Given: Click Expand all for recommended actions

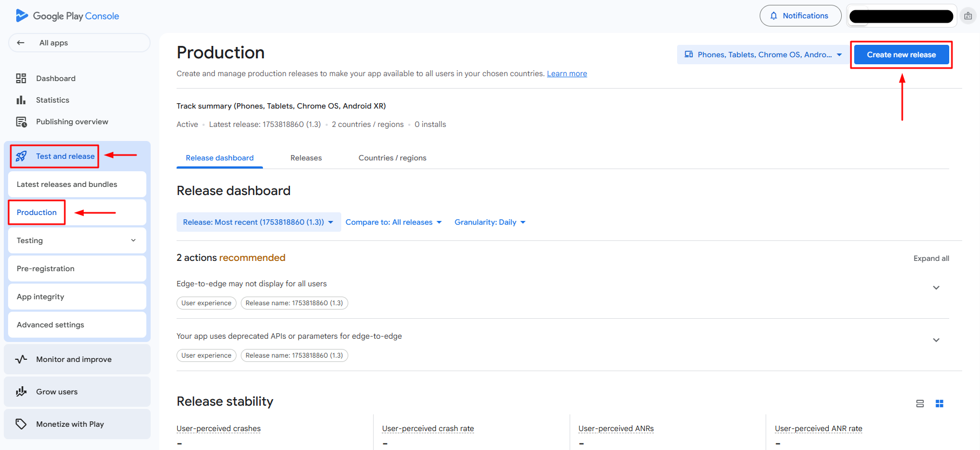Looking at the screenshot, I should [931, 258].
